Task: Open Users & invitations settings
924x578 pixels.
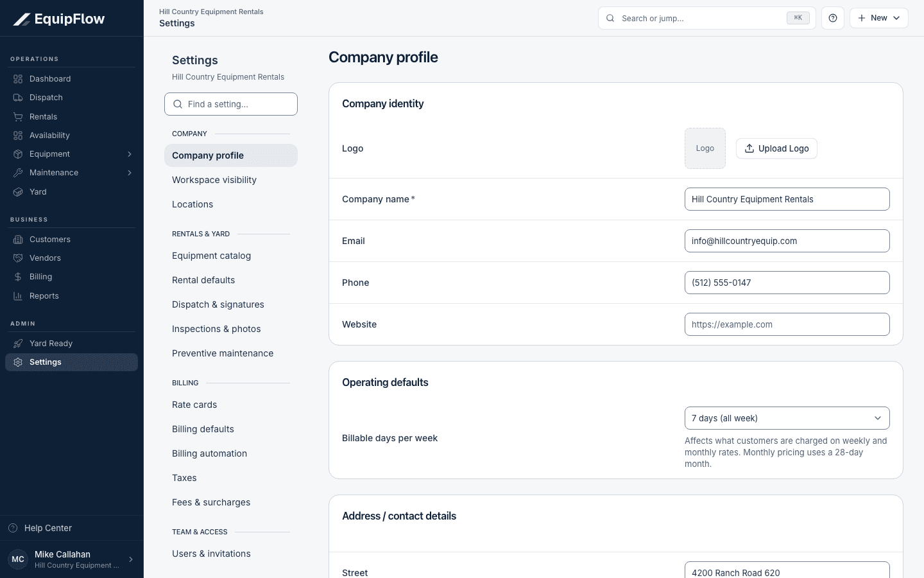Action: point(231,554)
